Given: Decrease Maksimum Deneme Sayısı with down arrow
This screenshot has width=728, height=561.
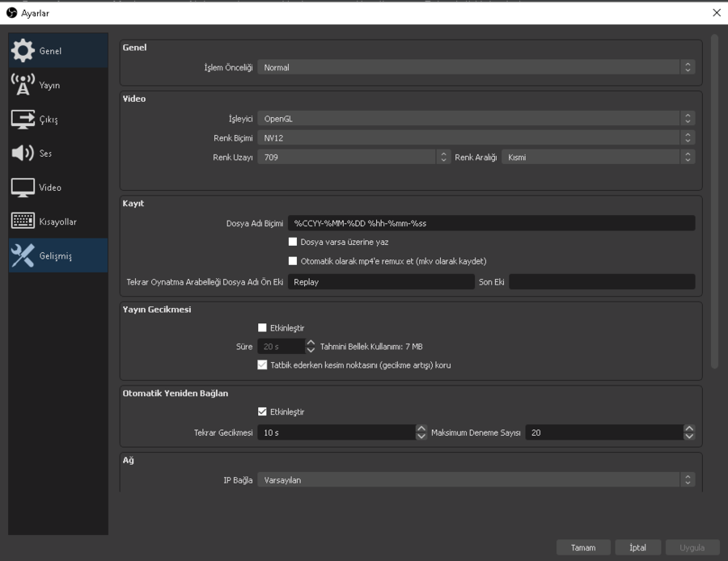Looking at the screenshot, I should click(689, 437).
